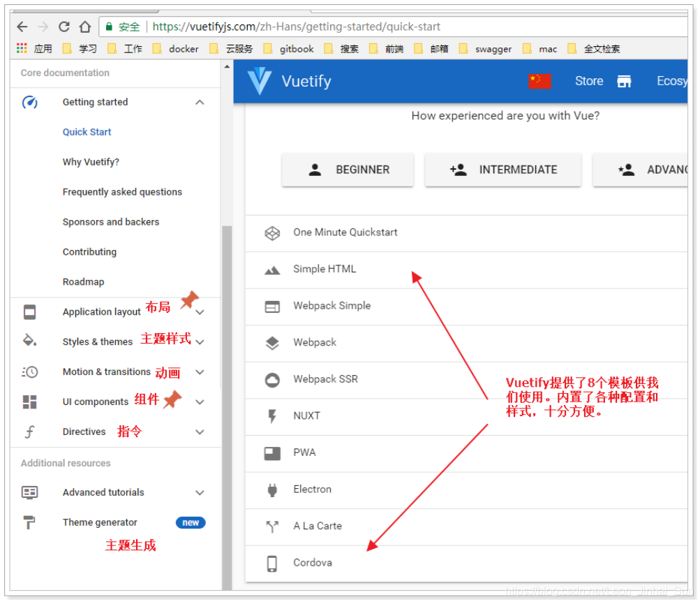Click the Styles & themes paint icon
This screenshot has height=604, width=700.
point(29,341)
